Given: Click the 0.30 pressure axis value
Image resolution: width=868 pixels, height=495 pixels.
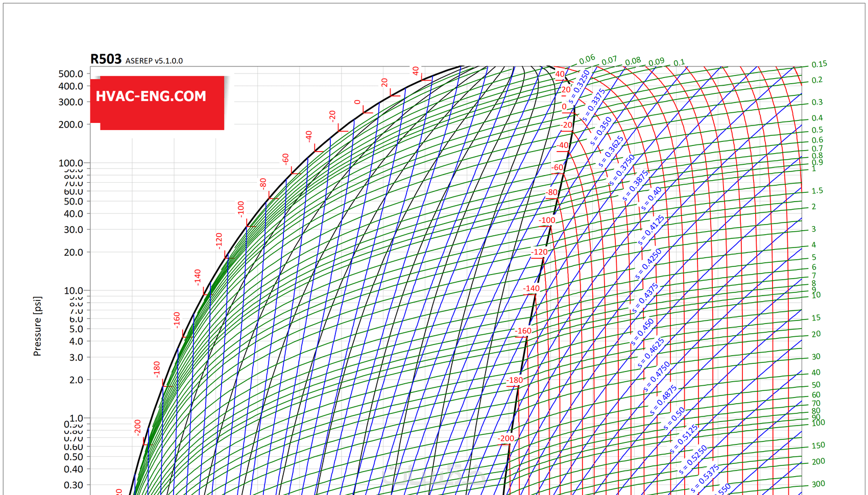Looking at the screenshot, I should [74, 485].
